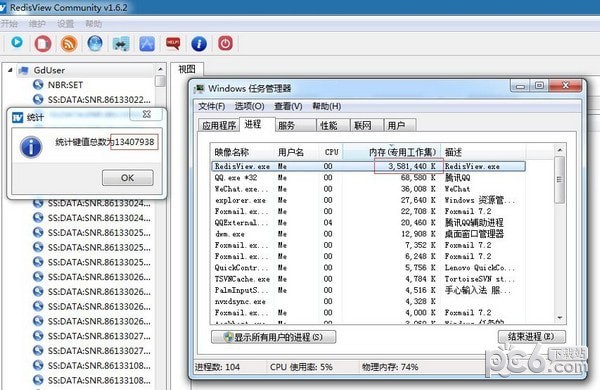The height and width of the screenshot is (390, 600).
Task: Click the red HELP speech bubble icon
Action: [x=173, y=43]
